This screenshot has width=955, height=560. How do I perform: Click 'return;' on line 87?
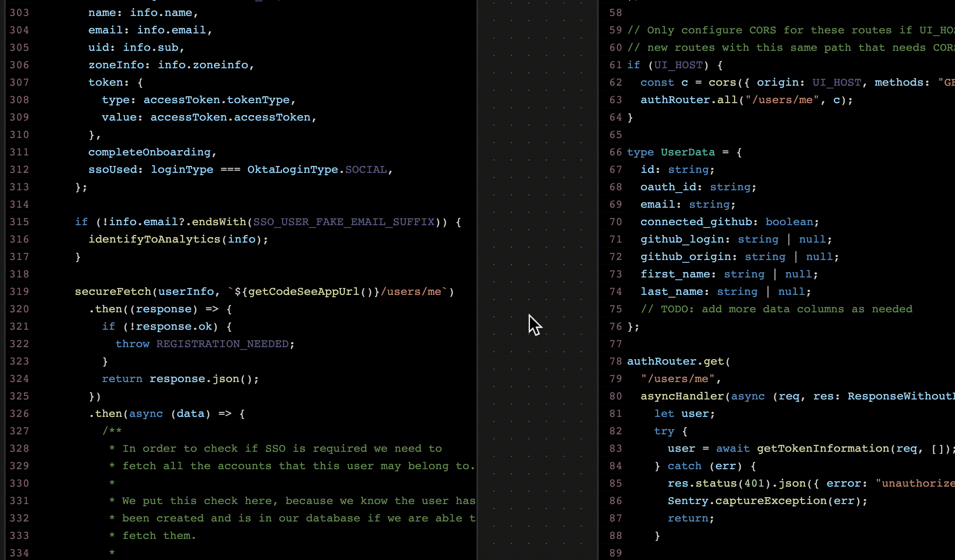pos(691,518)
